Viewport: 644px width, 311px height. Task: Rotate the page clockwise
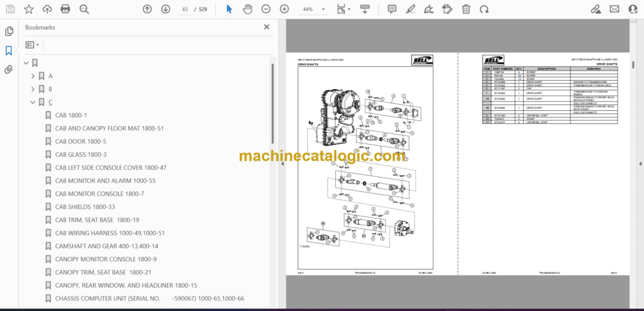pos(484,9)
